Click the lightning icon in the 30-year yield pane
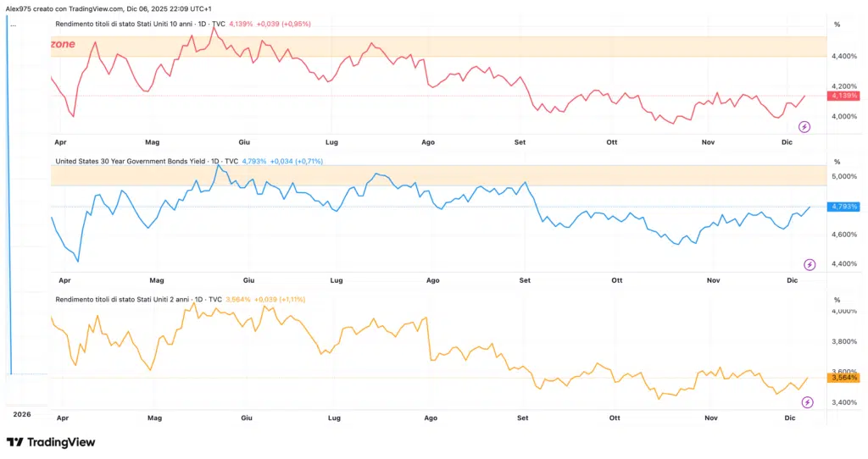This screenshot has height=459, width=868. pos(810,264)
